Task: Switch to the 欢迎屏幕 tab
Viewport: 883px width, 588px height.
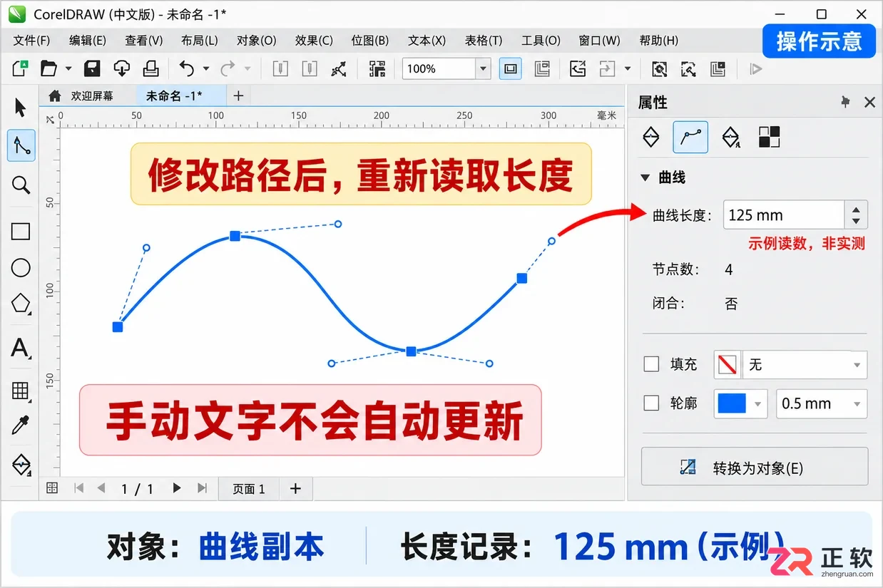Action: tap(81, 96)
